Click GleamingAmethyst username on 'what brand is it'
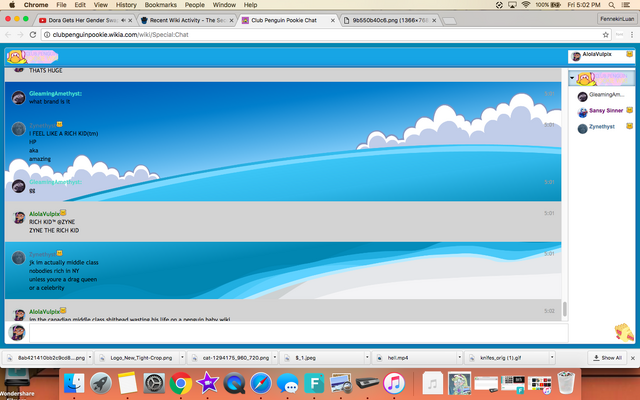 tap(55, 93)
